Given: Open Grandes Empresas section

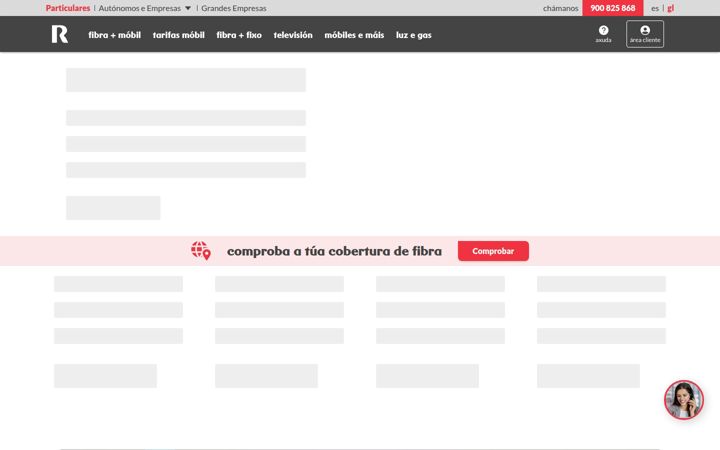Looking at the screenshot, I should [x=234, y=8].
